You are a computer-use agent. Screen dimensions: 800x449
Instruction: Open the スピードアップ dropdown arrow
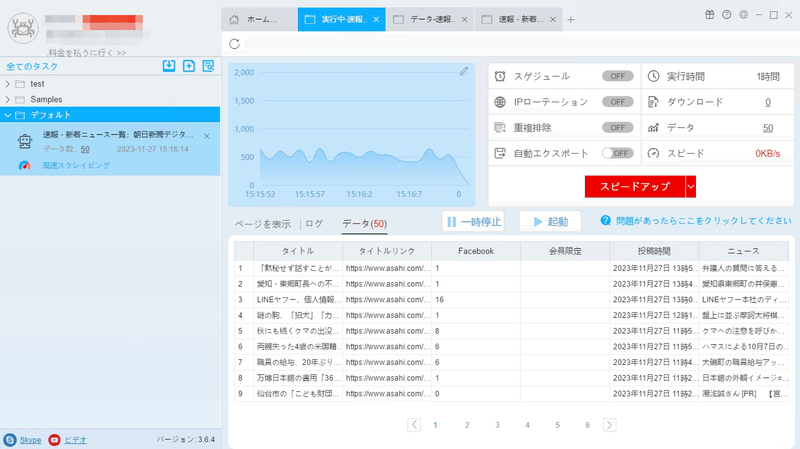(691, 186)
